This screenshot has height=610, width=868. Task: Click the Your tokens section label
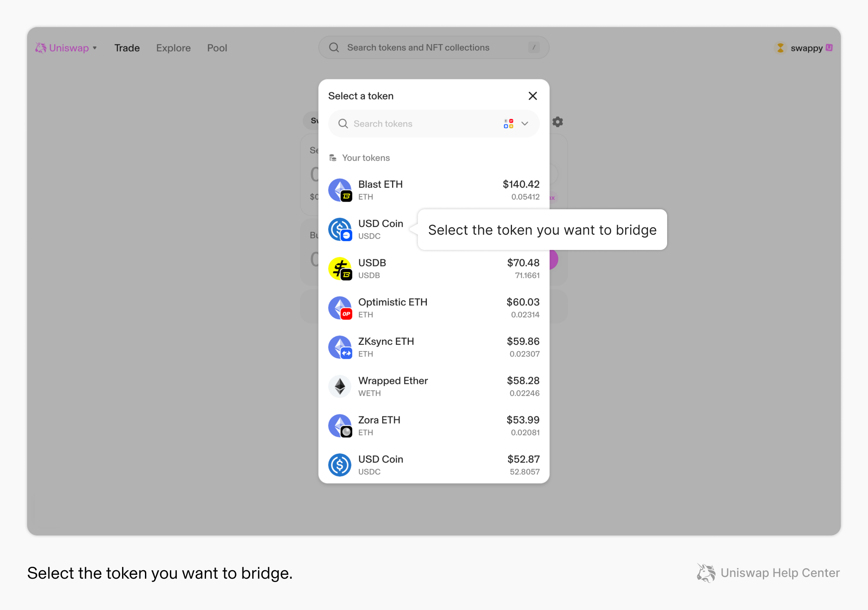pyautogui.click(x=366, y=158)
